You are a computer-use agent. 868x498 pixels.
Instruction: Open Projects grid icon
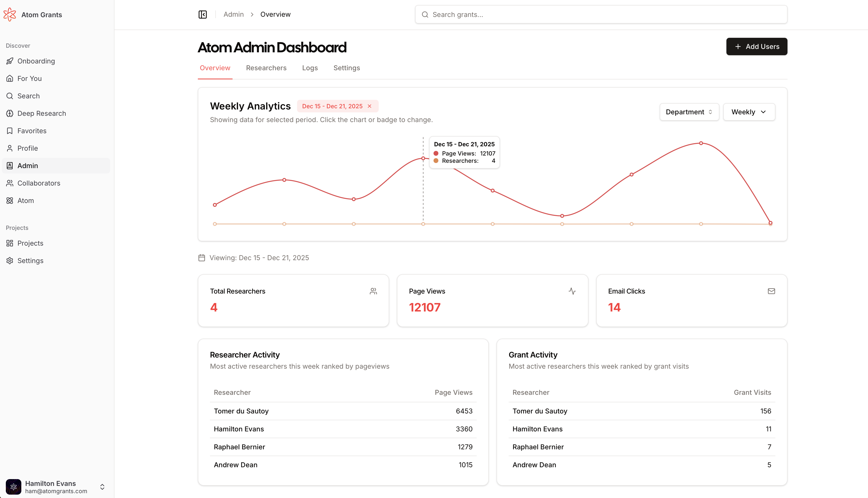coord(10,243)
